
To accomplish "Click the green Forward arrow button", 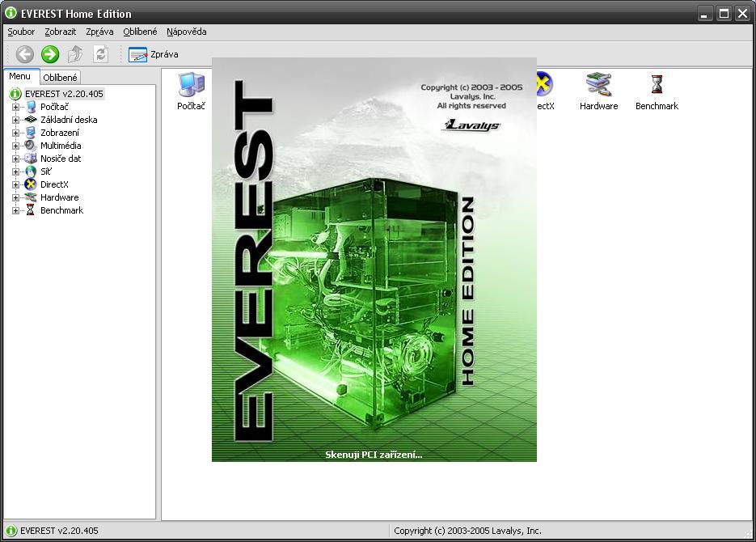I will [x=50, y=54].
